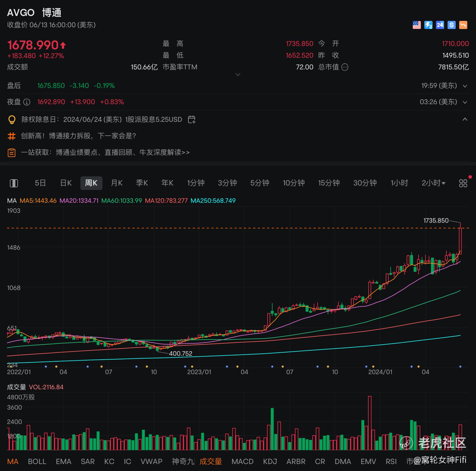Switch to 5日 chart view
This screenshot has height=471, width=476.
tap(40, 183)
